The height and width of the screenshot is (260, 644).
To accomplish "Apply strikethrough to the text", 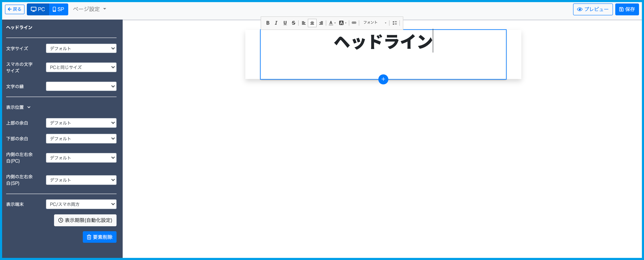I will coord(293,23).
